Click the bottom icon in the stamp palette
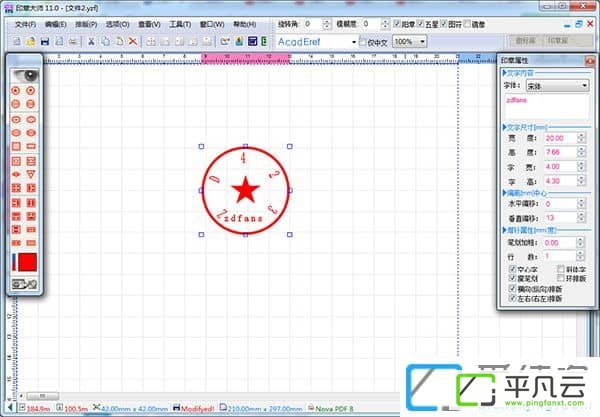The width and height of the screenshot is (600, 417). pos(24,284)
